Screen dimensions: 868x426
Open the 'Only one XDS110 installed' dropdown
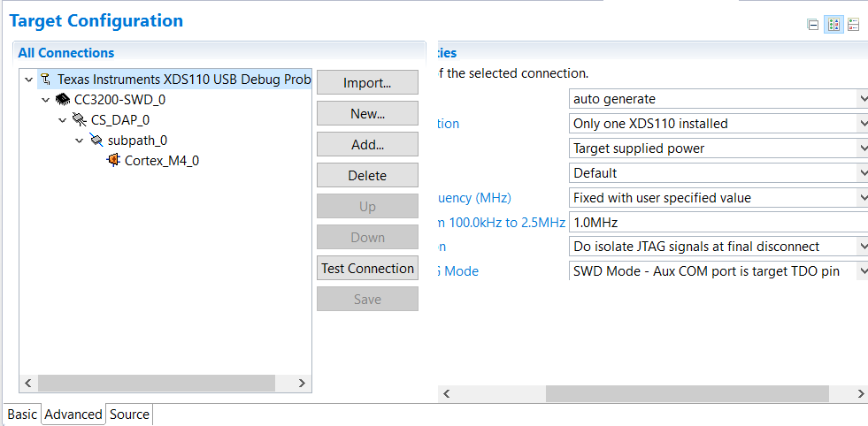point(717,124)
